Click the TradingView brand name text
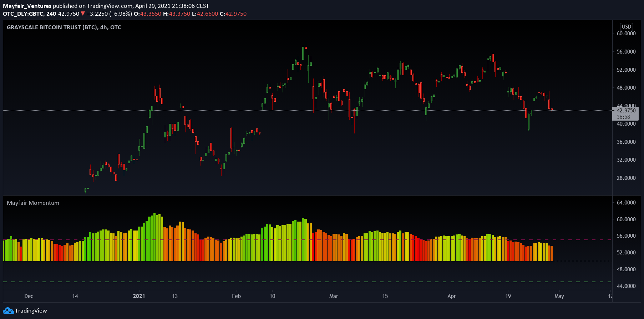 pyautogui.click(x=31, y=311)
